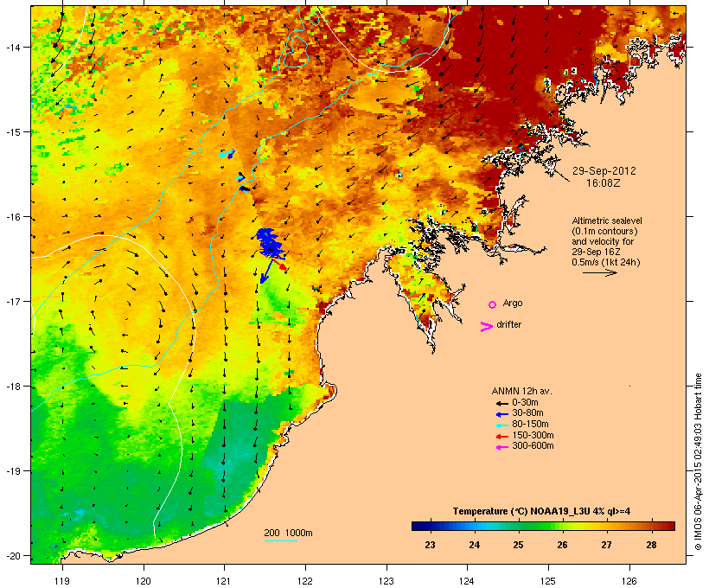709x588 pixels.
Task: Click the '124' longitude axis label
Action: pyautogui.click(x=467, y=581)
